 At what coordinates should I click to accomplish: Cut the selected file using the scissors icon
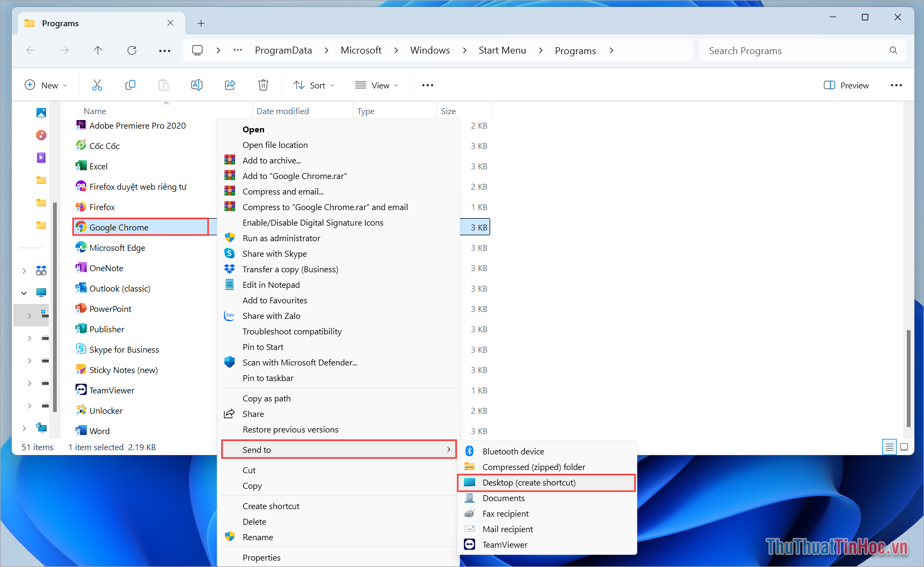(x=97, y=85)
